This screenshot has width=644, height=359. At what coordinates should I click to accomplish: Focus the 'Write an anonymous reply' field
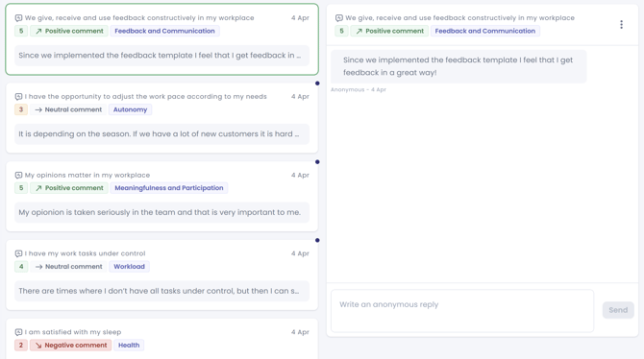462,311
